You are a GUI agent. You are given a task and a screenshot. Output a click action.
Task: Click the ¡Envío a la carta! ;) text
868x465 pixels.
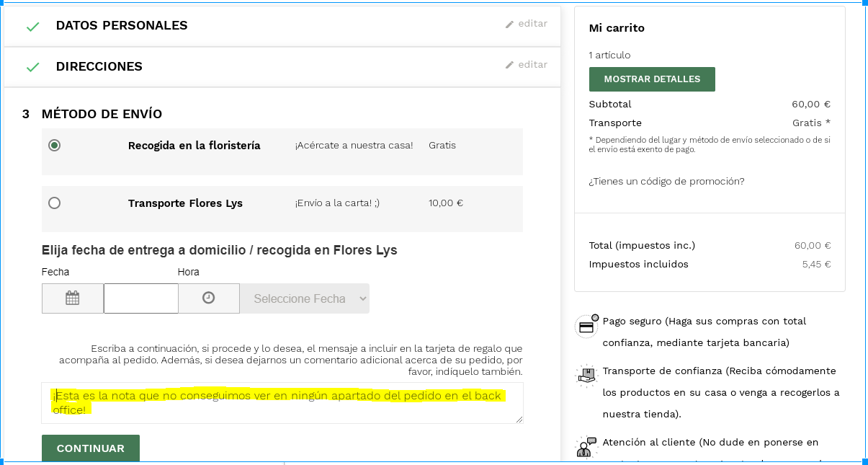click(x=337, y=203)
